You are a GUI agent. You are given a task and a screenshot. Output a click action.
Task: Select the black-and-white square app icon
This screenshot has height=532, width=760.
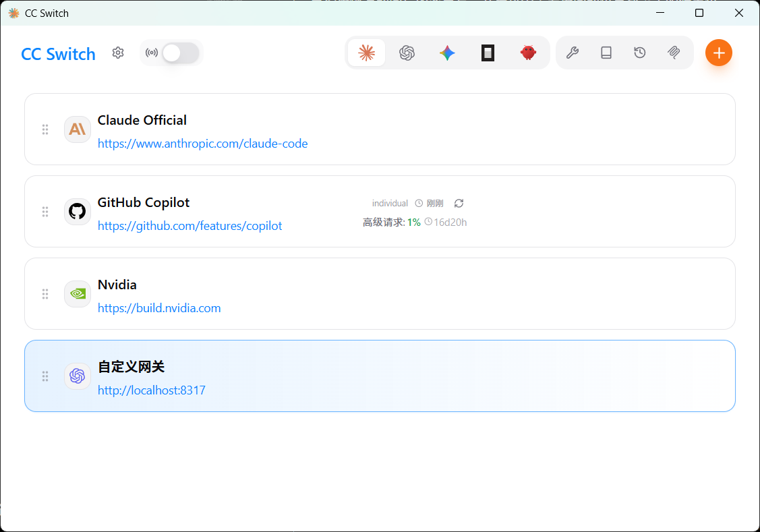tap(488, 53)
